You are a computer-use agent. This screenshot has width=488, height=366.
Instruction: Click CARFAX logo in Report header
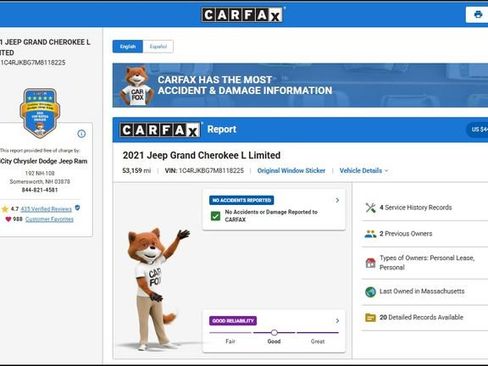(160, 130)
